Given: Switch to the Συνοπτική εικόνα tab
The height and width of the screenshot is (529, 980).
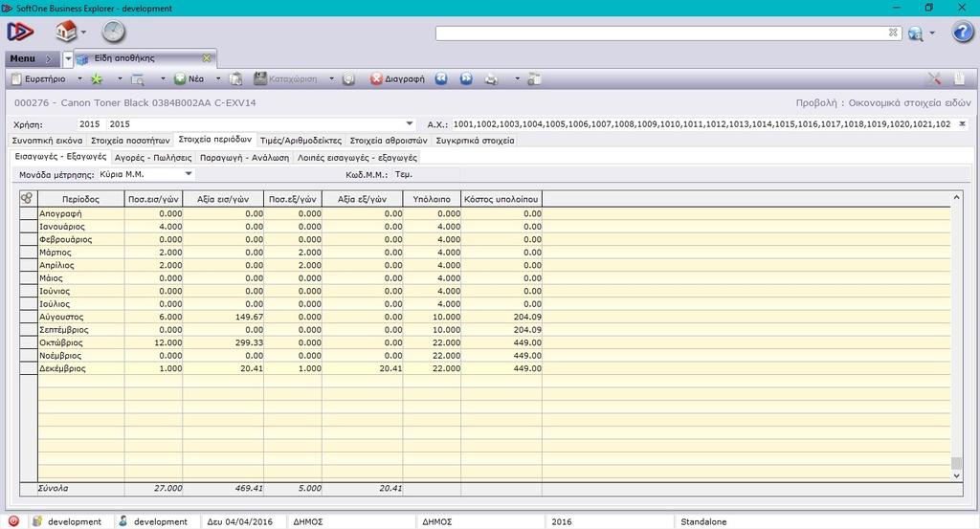Looking at the screenshot, I should click(x=48, y=141).
